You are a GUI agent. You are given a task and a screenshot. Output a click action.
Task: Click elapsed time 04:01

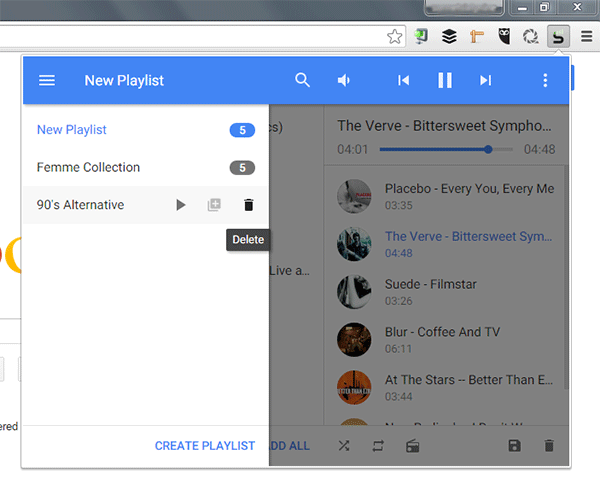(x=352, y=149)
